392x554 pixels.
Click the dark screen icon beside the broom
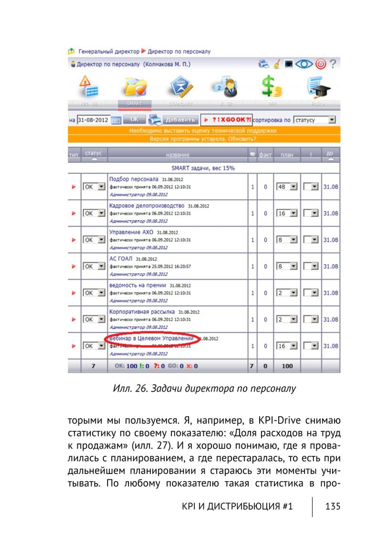point(289,63)
